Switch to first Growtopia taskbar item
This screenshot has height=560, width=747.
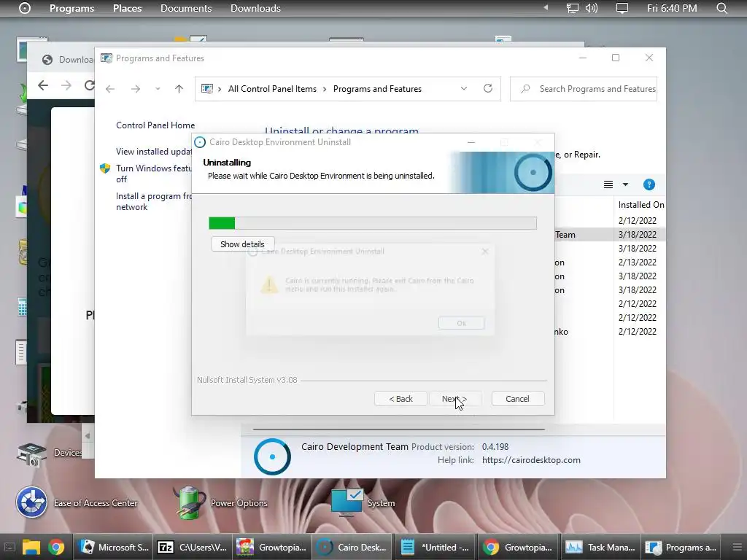click(x=272, y=547)
